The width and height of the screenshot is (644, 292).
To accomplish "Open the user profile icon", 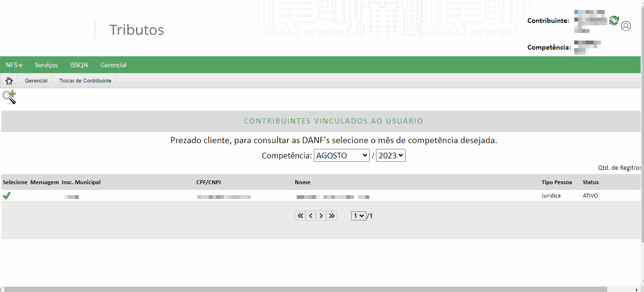I will coord(626,26).
